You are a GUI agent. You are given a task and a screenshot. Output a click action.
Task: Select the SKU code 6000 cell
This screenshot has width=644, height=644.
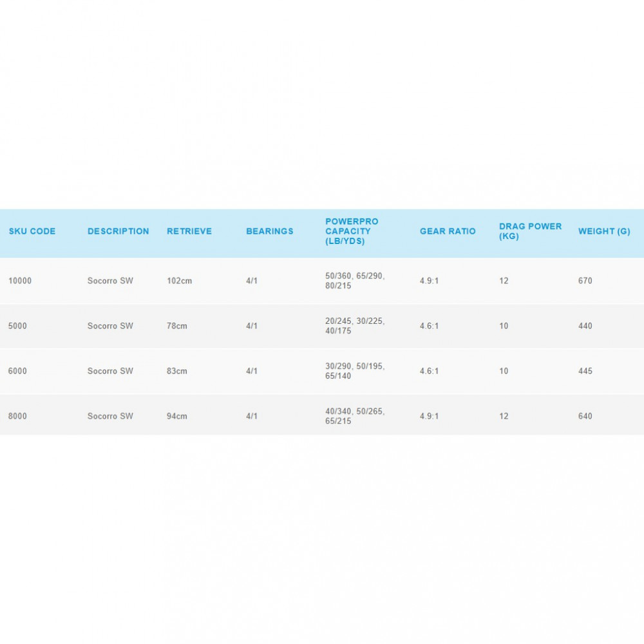18,371
